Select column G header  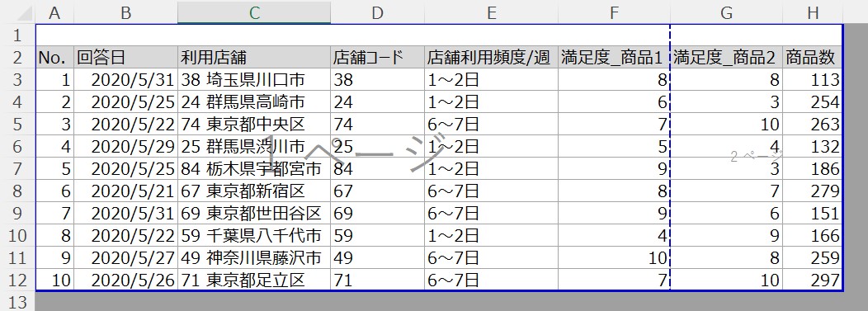(x=726, y=12)
